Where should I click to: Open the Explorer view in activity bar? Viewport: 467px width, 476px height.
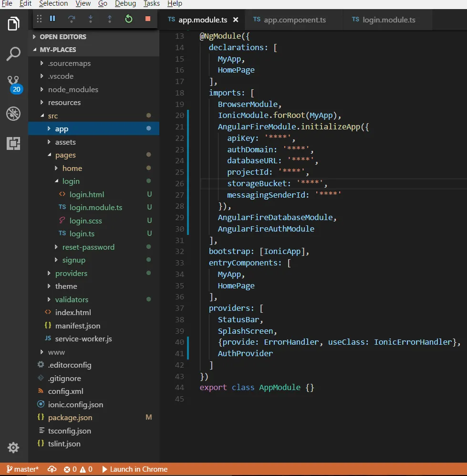click(13, 23)
